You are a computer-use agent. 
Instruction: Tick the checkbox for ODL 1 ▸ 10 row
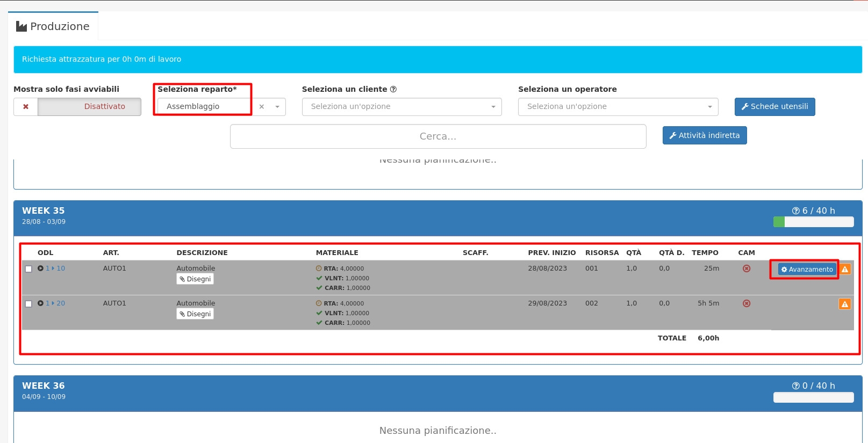click(x=28, y=269)
